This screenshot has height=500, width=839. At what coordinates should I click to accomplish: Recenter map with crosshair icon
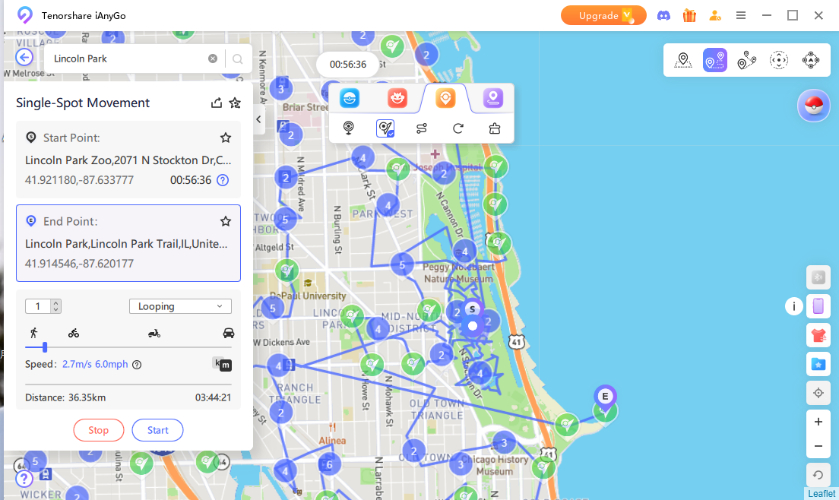point(818,393)
